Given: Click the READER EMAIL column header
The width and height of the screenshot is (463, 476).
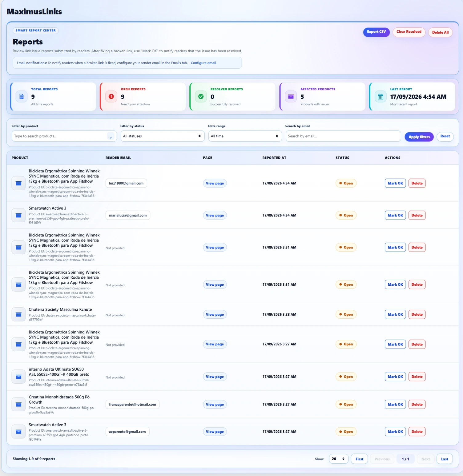Looking at the screenshot, I should click(118, 158).
